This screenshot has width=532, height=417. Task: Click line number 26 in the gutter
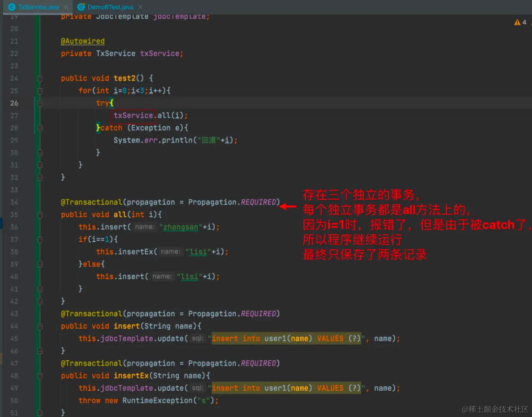click(14, 103)
